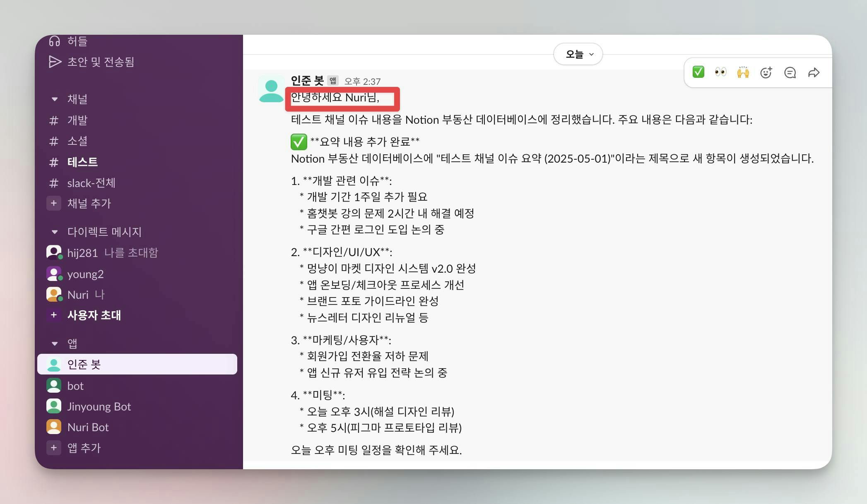This screenshot has height=504, width=867.
Task: Reply in thread icon on message
Action: [x=790, y=73]
